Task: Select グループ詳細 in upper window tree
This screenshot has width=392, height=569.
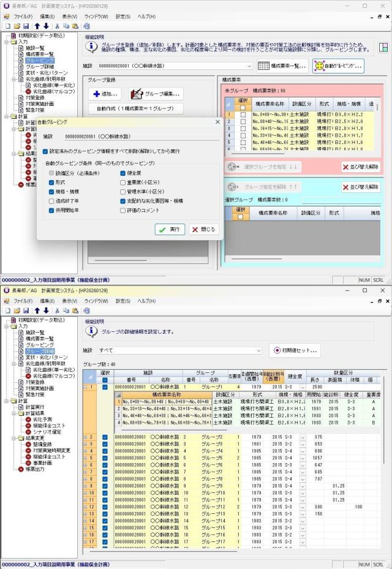Action: coord(40,67)
